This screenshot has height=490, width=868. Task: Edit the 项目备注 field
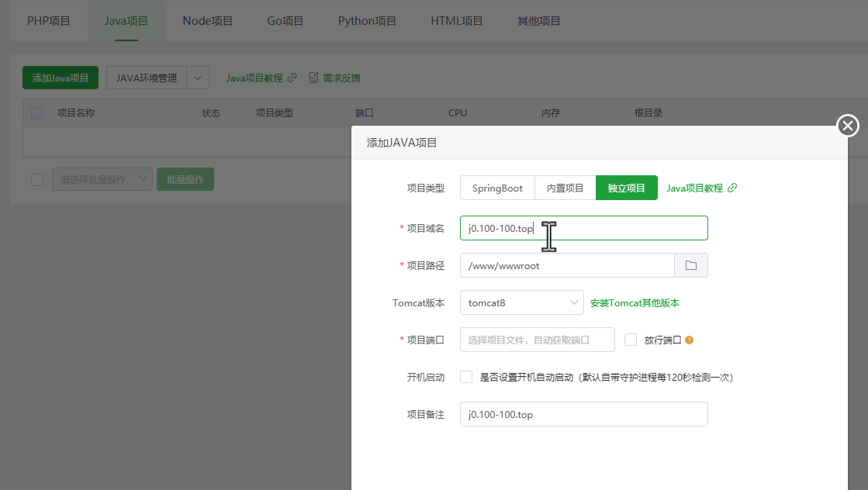584,414
